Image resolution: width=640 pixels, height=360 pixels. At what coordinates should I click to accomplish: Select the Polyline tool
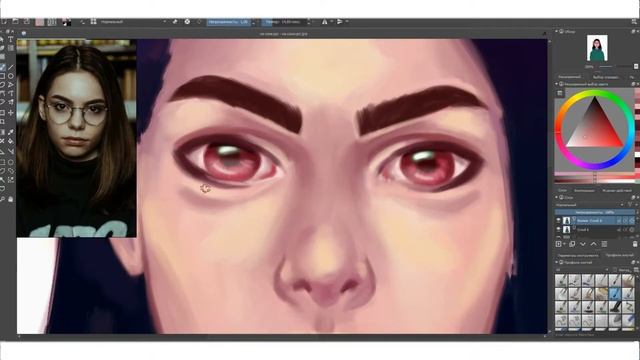[x=11, y=85]
